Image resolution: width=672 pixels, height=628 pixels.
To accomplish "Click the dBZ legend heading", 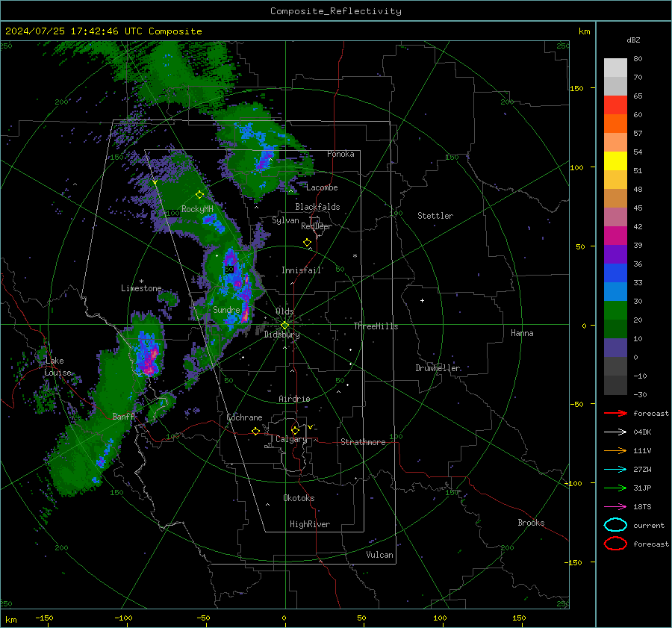I will (x=633, y=40).
